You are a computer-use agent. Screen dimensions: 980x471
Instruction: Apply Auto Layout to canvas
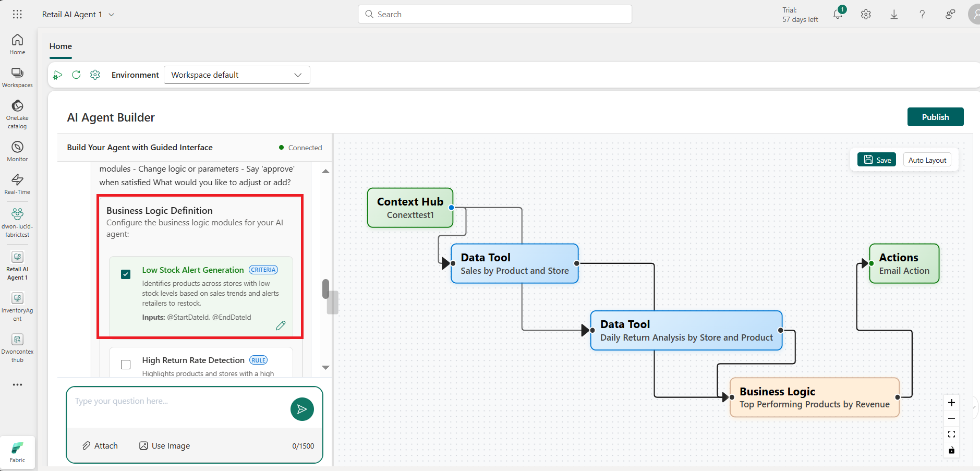point(927,160)
